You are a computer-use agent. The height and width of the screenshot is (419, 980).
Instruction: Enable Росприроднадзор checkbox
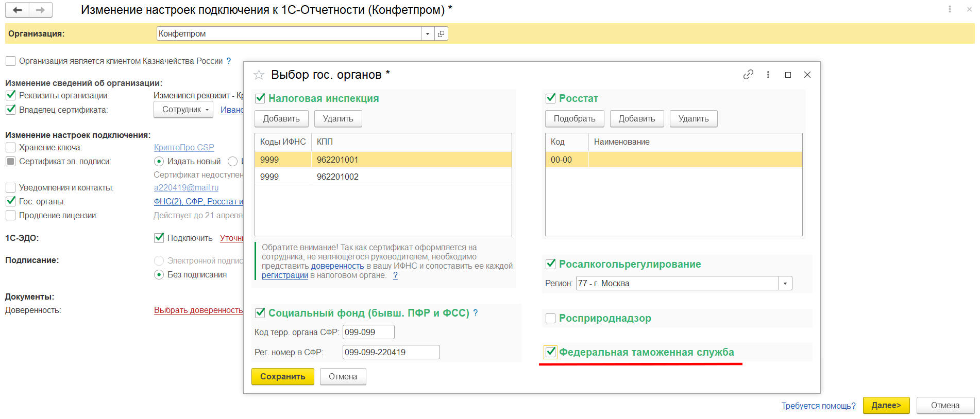(550, 318)
